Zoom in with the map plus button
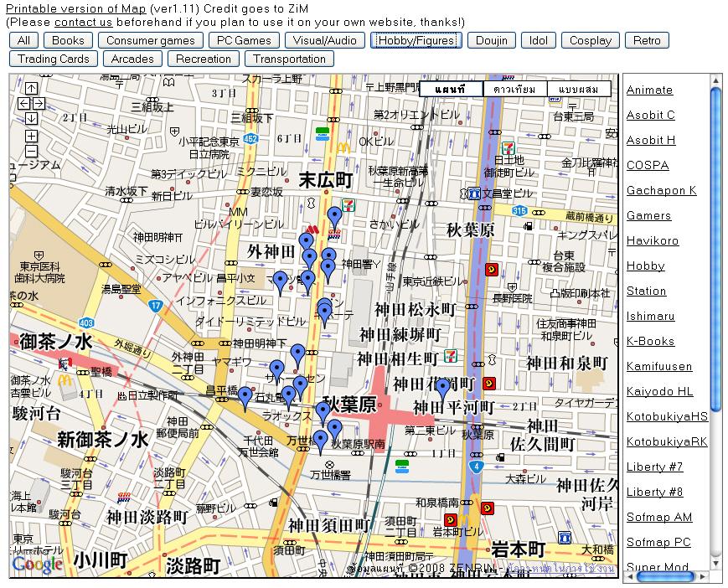Screen dimensions: 728x588 pyautogui.click(x=31, y=136)
